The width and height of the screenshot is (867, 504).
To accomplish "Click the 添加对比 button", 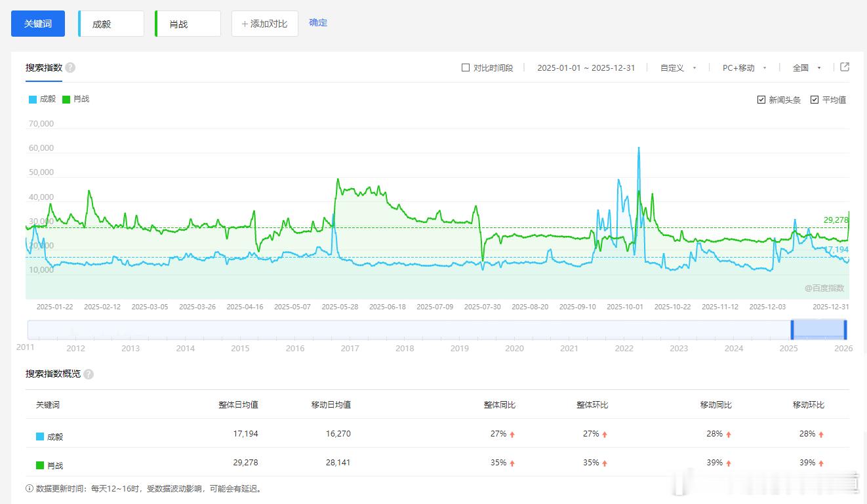I will [x=265, y=24].
